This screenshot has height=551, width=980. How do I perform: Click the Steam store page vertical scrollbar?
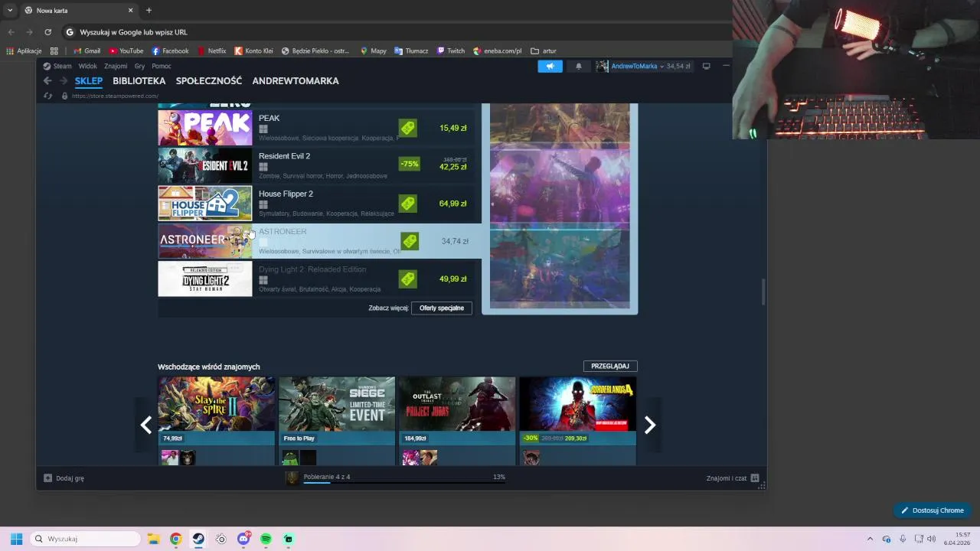(763, 292)
